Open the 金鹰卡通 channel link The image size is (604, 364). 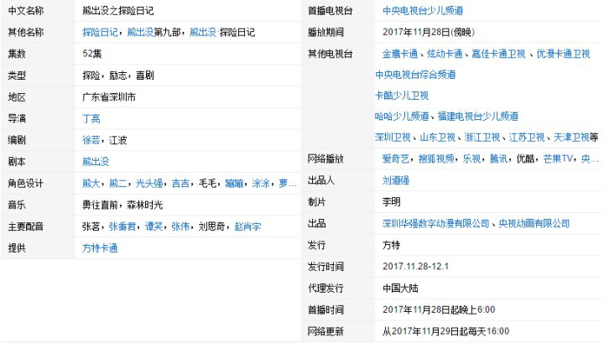pyautogui.click(x=400, y=54)
